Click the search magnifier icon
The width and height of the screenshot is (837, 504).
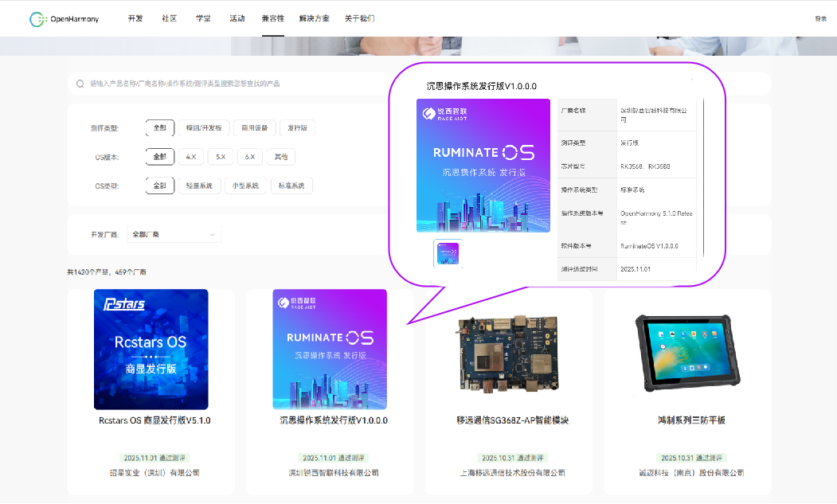click(80, 84)
